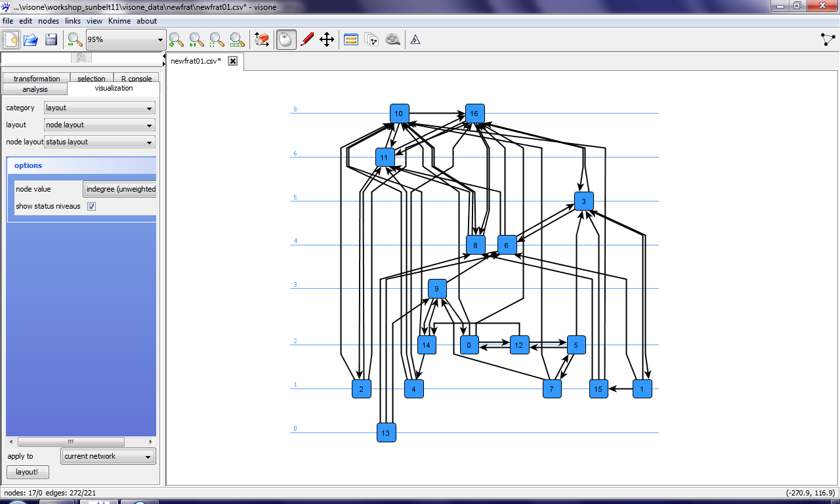840x504 pixels.
Task: Save network with floppy disk icon
Action: (x=51, y=40)
